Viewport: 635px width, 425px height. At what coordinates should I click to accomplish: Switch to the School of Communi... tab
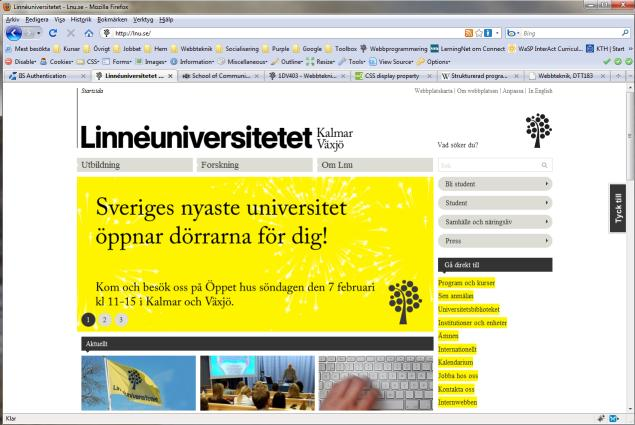[220, 76]
